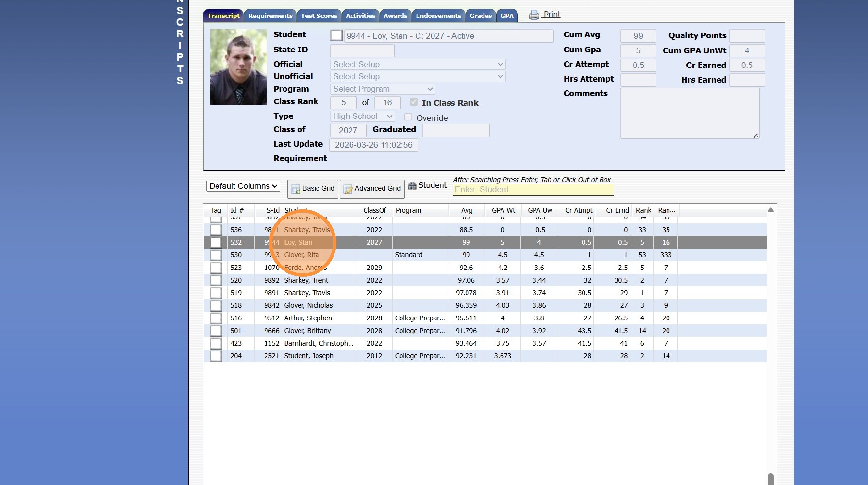Select the Glover, Nicholas row
This screenshot has width=868, height=485.
click(x=485, y=305)
